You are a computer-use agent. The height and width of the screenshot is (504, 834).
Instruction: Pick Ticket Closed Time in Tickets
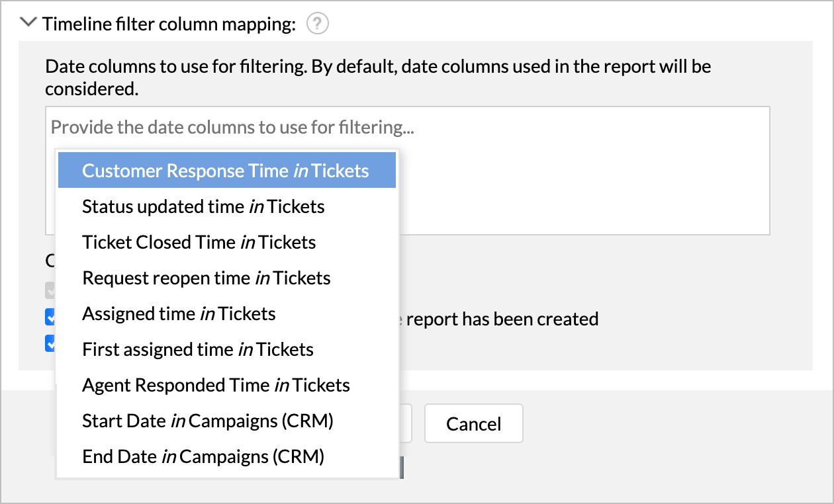point(199,242)
